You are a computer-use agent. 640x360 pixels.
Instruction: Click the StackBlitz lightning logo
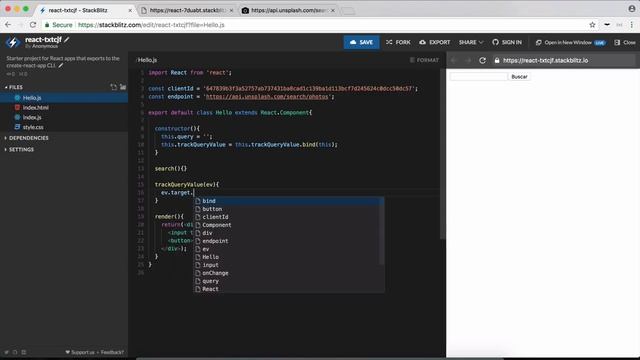(12, 42)
